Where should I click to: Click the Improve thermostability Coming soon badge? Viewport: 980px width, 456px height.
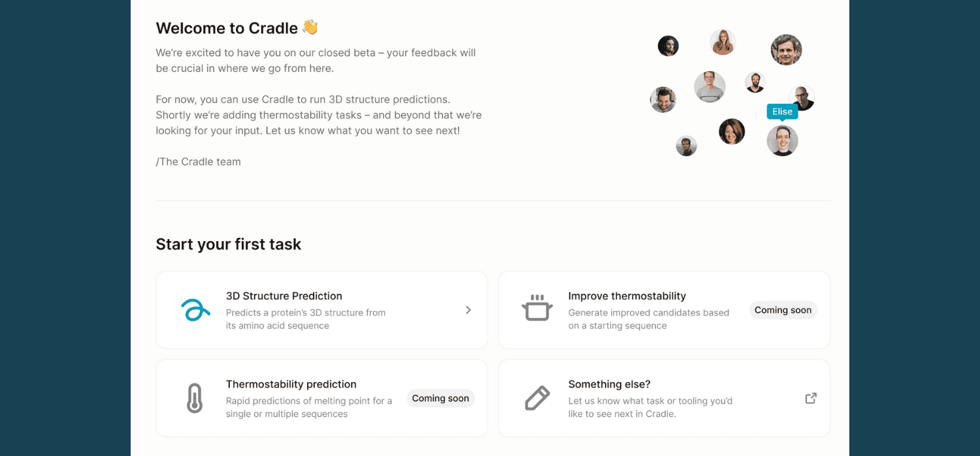click(x=783, y=310)
